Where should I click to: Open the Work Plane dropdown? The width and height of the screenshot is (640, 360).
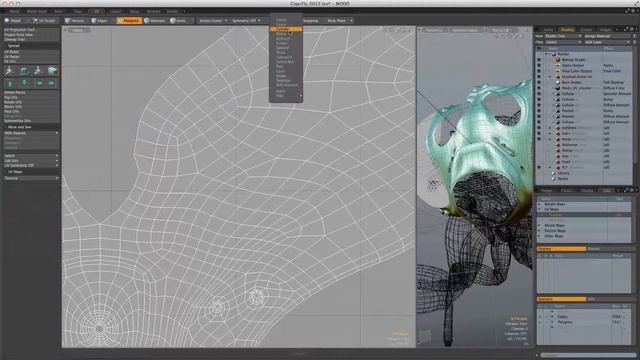pos(339,20)
